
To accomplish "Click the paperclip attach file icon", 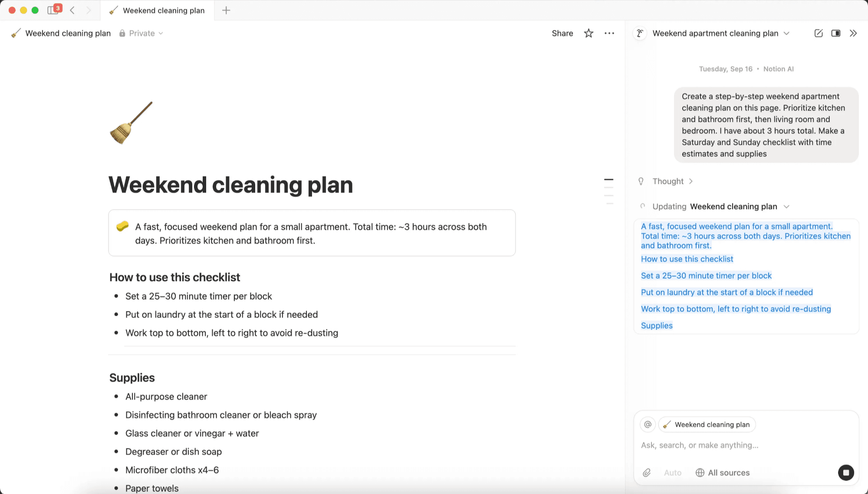I will pyautogui.click(x=647, y=473).
